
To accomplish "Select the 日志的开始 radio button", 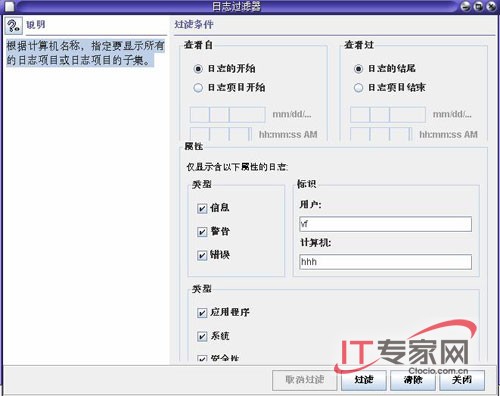I will point(198,69).
